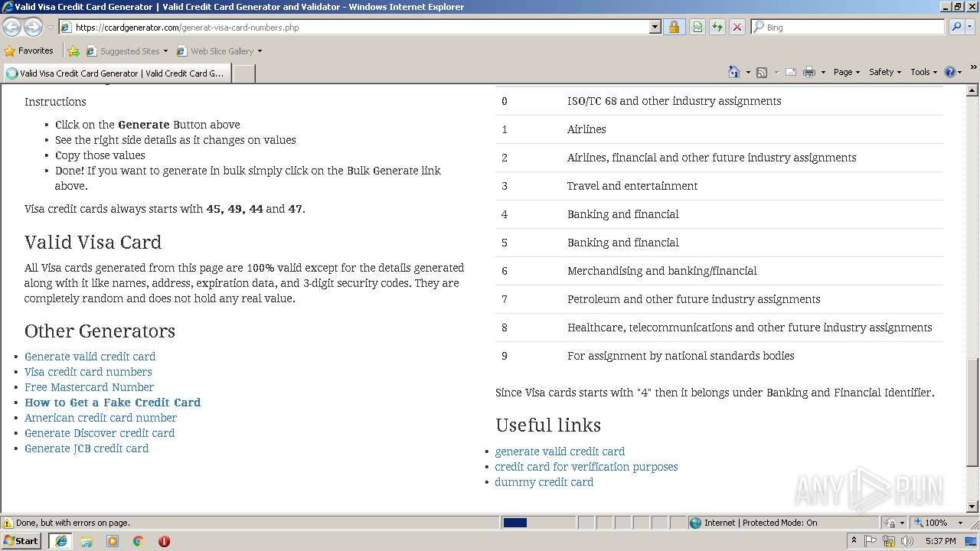Image resolution: width=980 pixels, height=551 pixels.
Task: Click the Stop loading X icon
Action: tap(737, 27)
